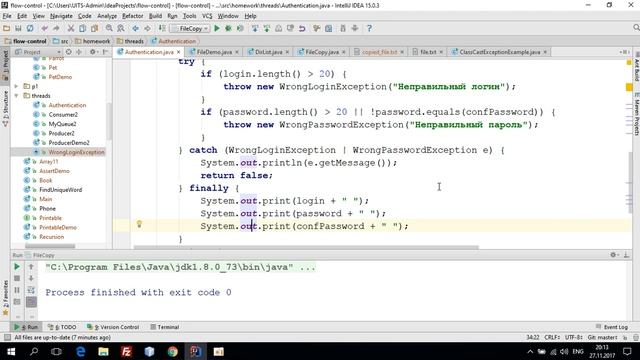Close the Authentication.java tab
This screenshot has height=360, width=640.
(x=178, y=52)
